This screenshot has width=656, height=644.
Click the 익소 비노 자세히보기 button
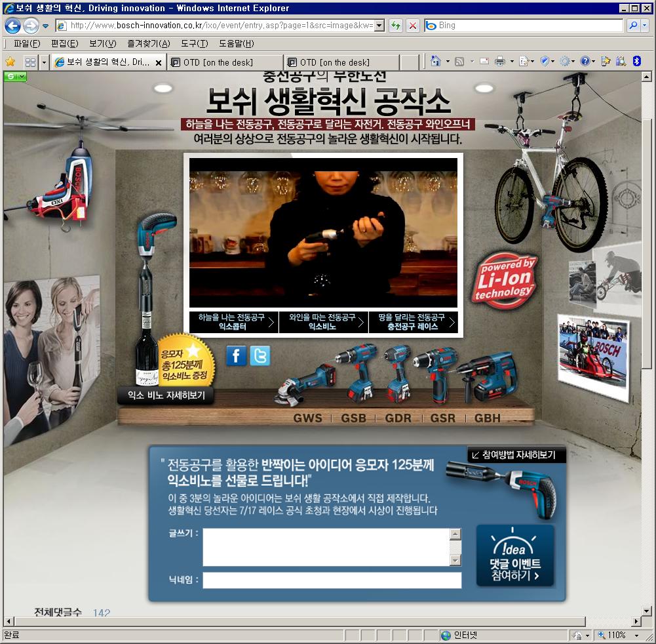pyautogui.click(x=166, y=395)
